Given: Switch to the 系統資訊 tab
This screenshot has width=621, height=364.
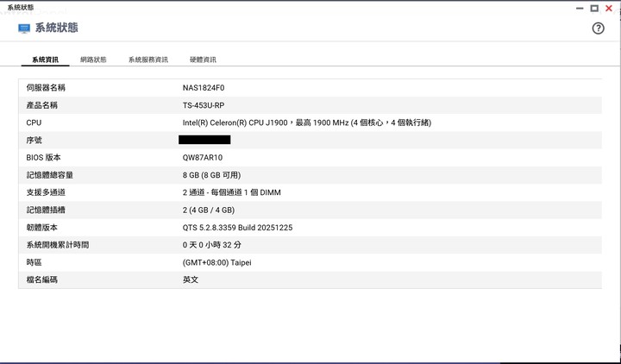Looking at the screenshot, I should point(45,60).
